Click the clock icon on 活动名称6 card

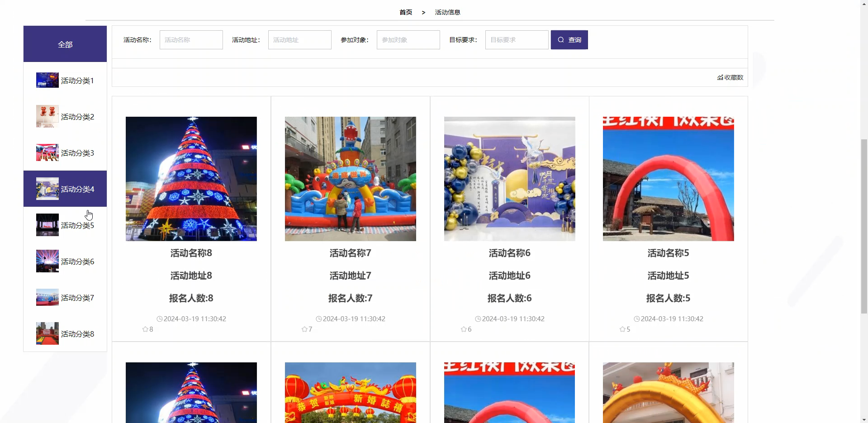478,319
